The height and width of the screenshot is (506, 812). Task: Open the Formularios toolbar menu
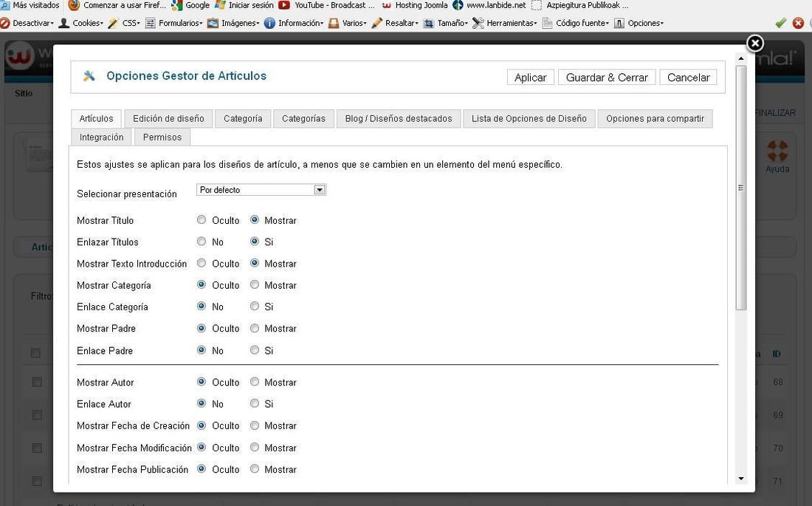[x=173, y=23]
